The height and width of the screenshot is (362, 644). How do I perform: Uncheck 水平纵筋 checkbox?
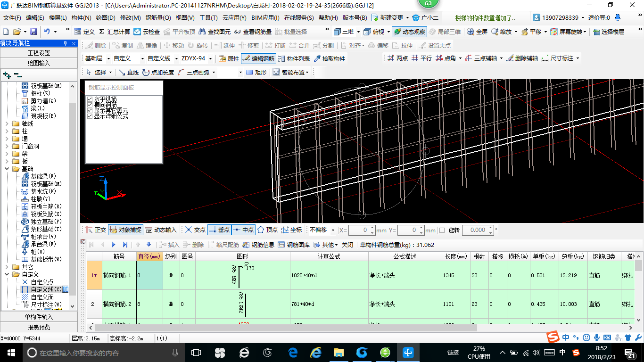point(90,99)
